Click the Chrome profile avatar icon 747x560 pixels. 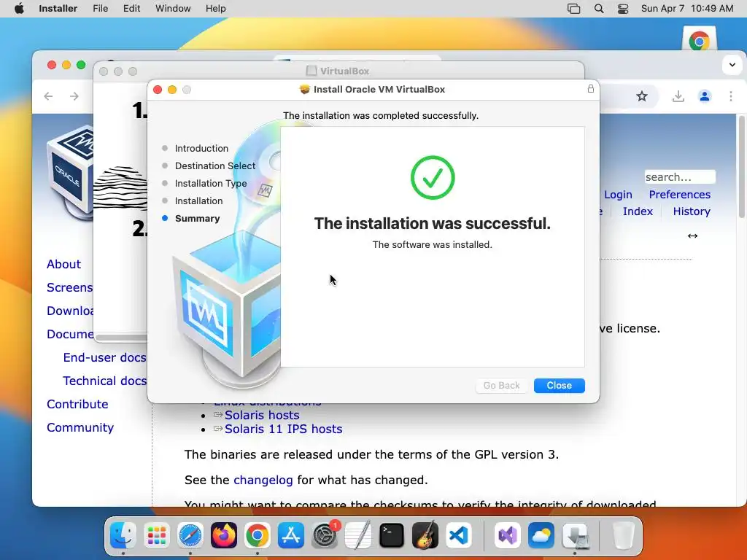705,96
